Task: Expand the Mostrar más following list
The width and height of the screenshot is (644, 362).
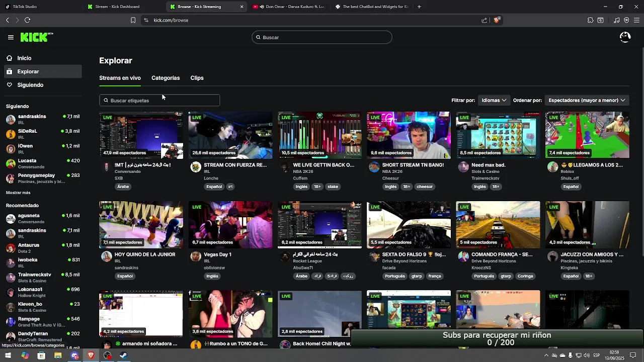Action: click(x=18, y=193)
